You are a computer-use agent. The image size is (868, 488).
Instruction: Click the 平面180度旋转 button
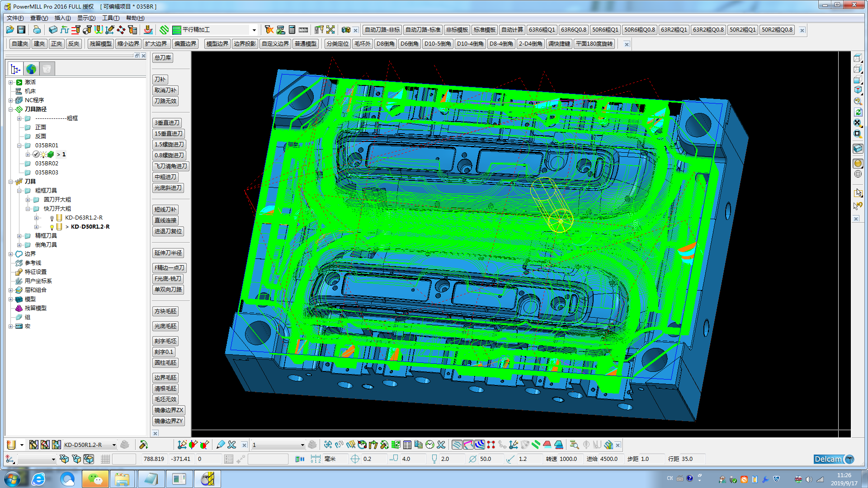pos(594,44)
